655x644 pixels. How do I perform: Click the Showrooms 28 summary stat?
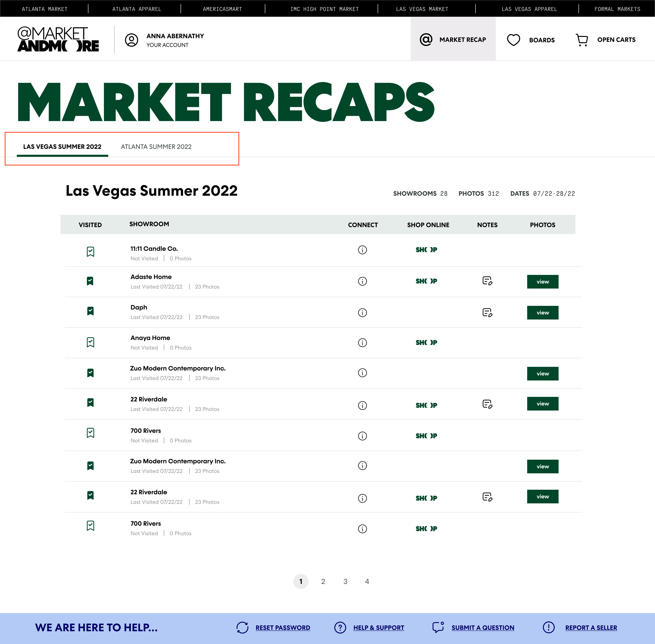(x=420, y=193)
